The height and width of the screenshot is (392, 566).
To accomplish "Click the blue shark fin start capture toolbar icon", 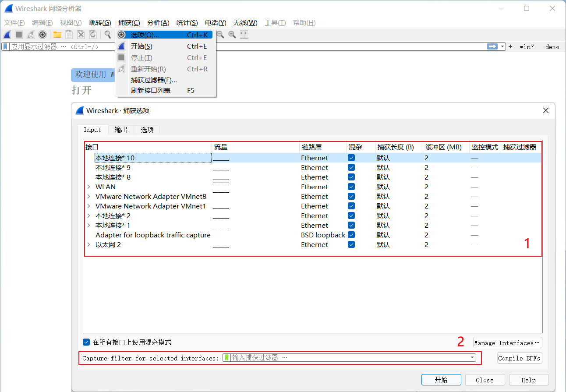I will [7, 35].
